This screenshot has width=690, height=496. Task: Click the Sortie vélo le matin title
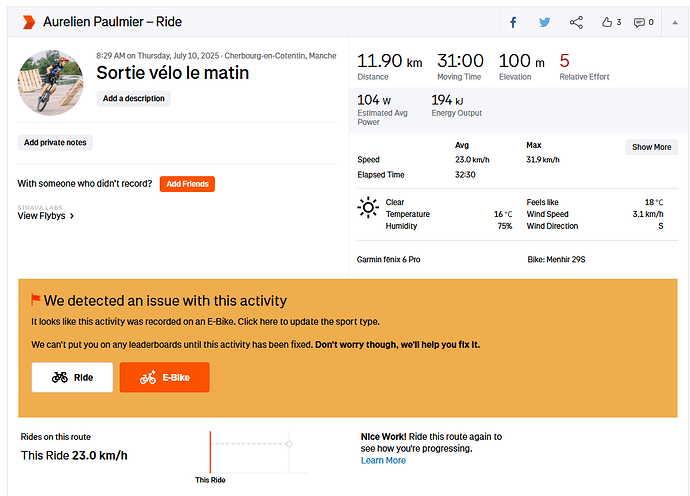[172, 73]
